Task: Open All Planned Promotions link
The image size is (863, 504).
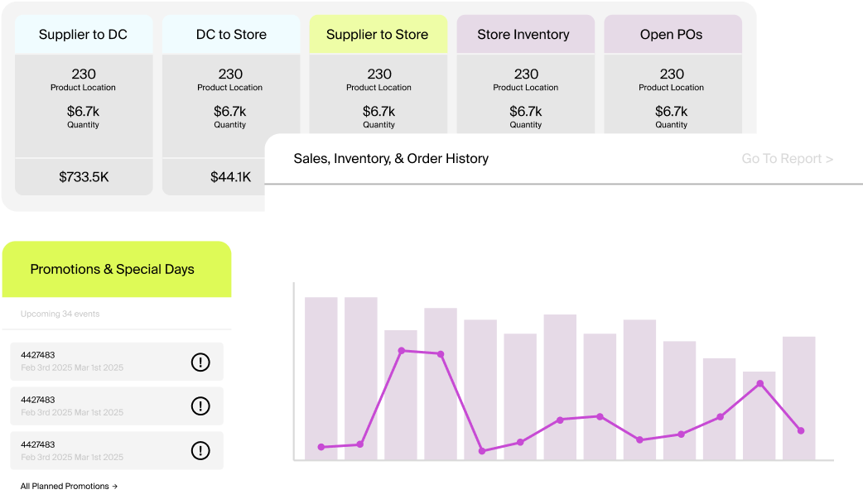Action: tap(69, 487)
